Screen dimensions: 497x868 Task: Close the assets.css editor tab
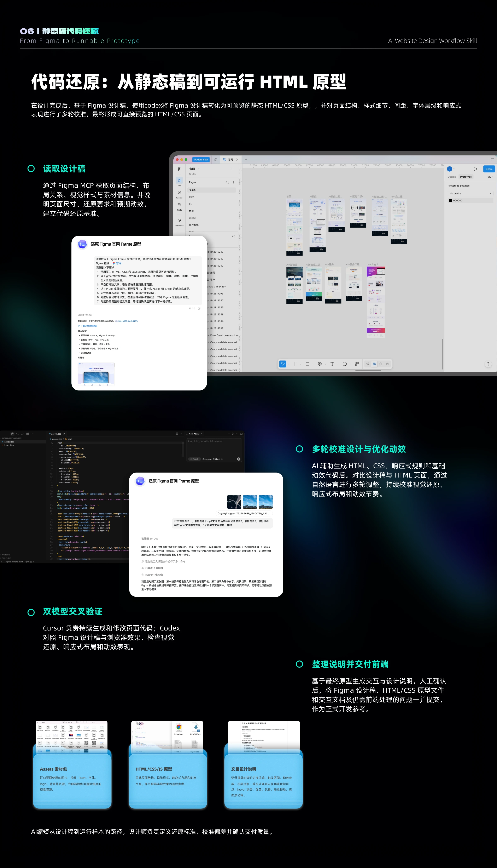pos(64,434)
